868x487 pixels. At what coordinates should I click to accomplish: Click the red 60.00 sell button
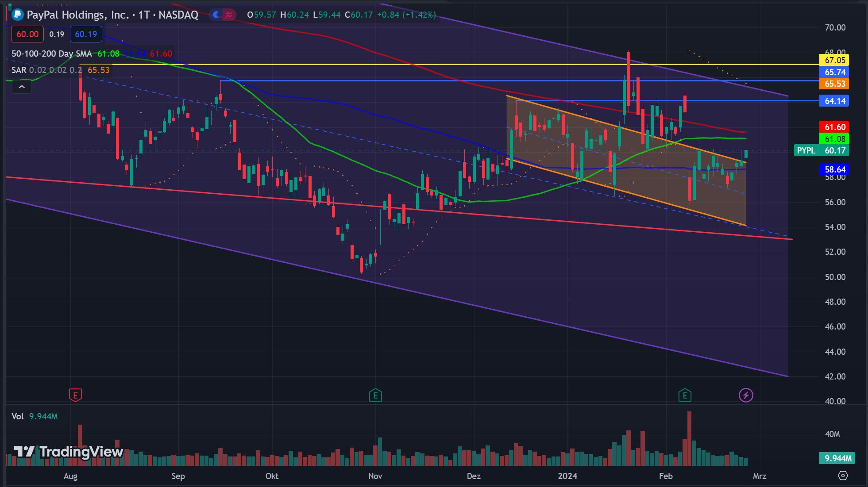pyautogui.click(x=27, y=34)
